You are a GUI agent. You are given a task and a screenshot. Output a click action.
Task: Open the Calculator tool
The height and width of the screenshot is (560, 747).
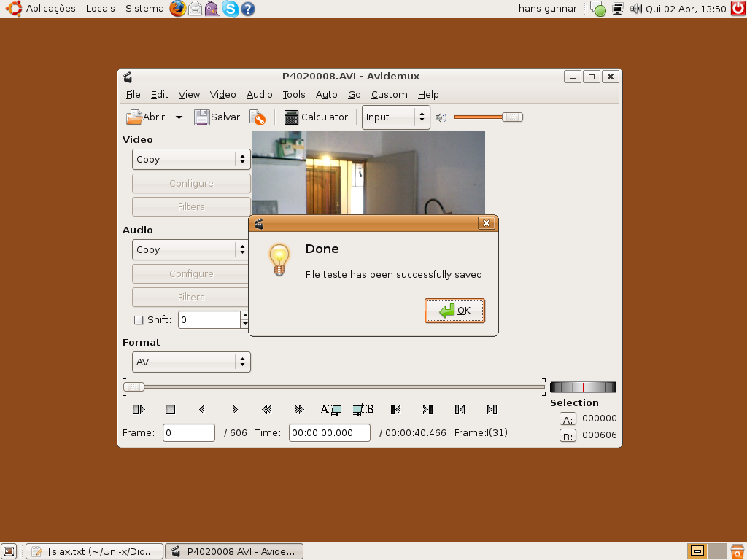coord(316,117)
